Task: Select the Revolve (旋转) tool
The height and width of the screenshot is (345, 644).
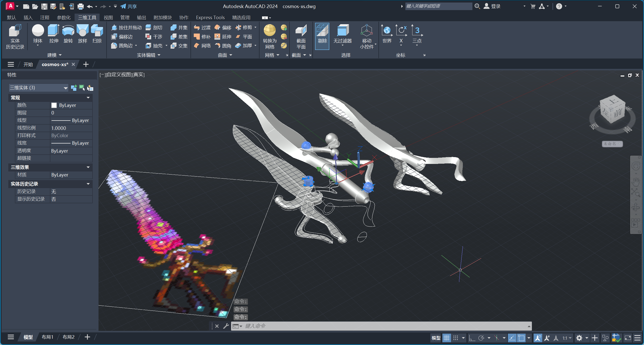Action: 68,31
